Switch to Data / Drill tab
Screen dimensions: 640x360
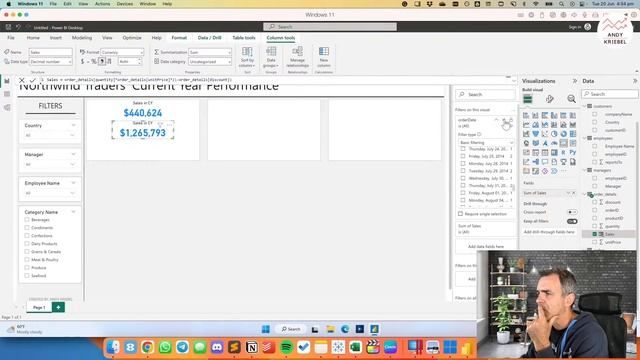coord(209,38)
